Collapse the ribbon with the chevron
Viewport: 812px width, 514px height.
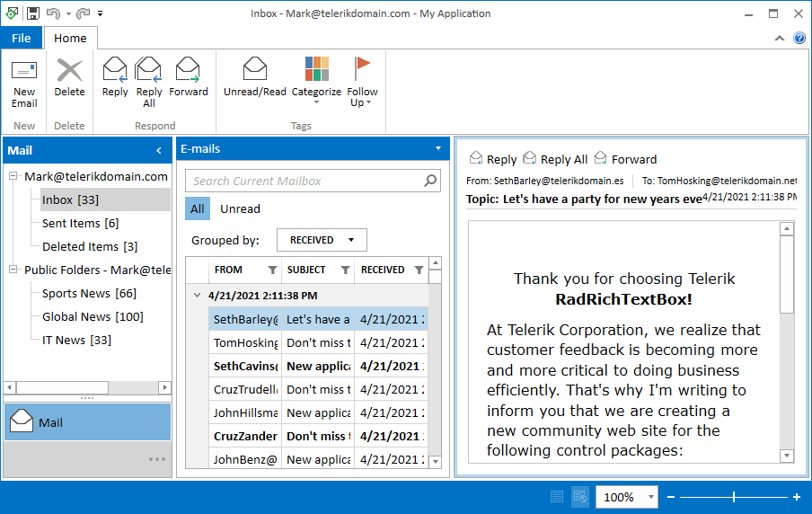click(x=779, y=38)
